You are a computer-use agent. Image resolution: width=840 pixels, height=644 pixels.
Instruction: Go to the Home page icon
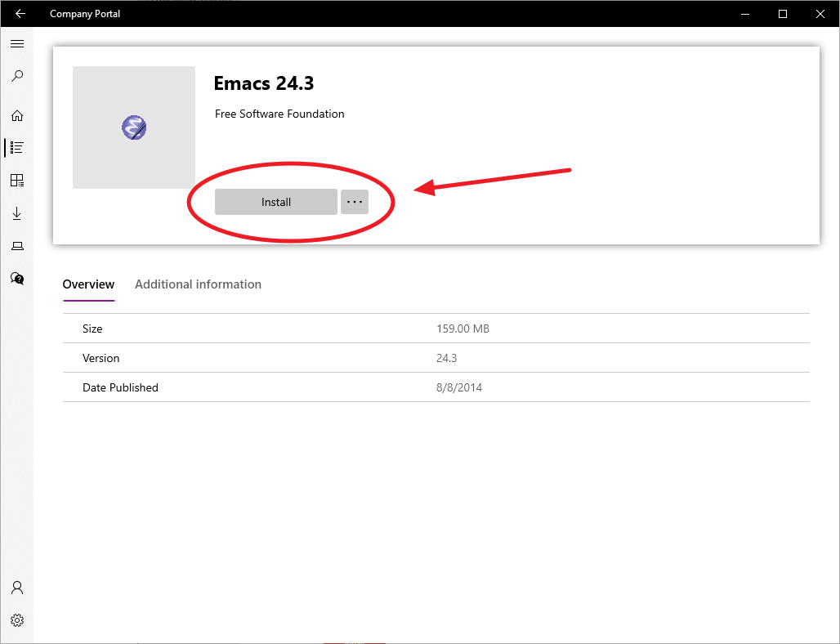[x=17, y=116]
